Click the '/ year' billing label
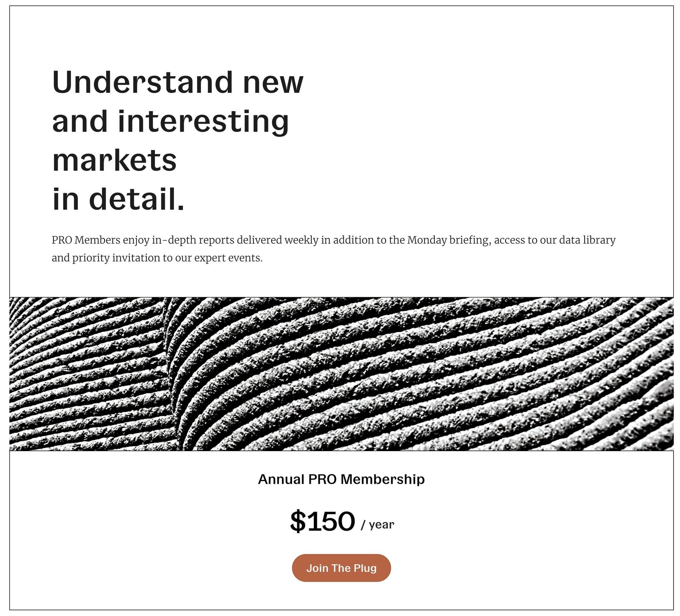Screen dimensions: 680x616 coord(377,525)
